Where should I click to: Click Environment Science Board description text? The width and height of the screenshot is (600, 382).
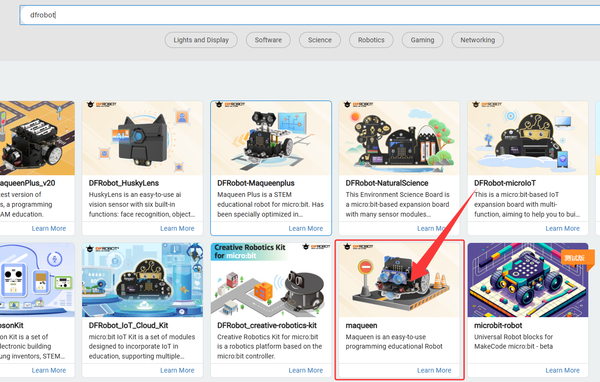click(x=398, y=204)
